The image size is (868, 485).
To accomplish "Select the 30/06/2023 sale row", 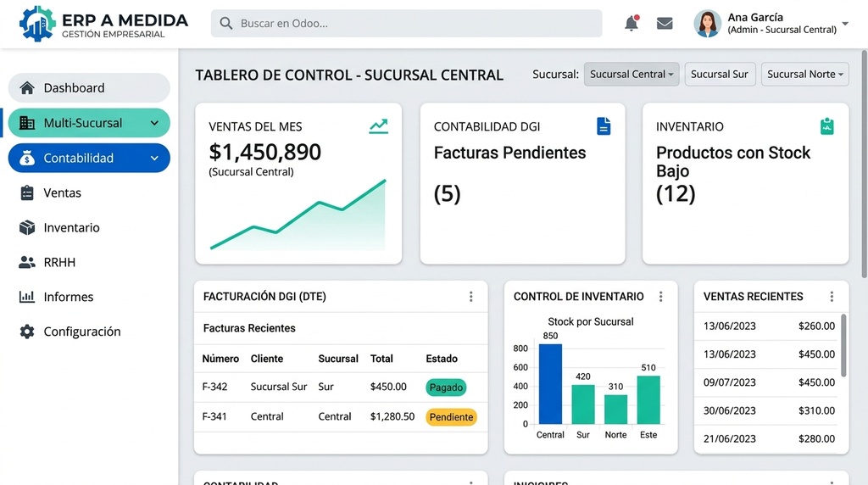I will (768, 411).
